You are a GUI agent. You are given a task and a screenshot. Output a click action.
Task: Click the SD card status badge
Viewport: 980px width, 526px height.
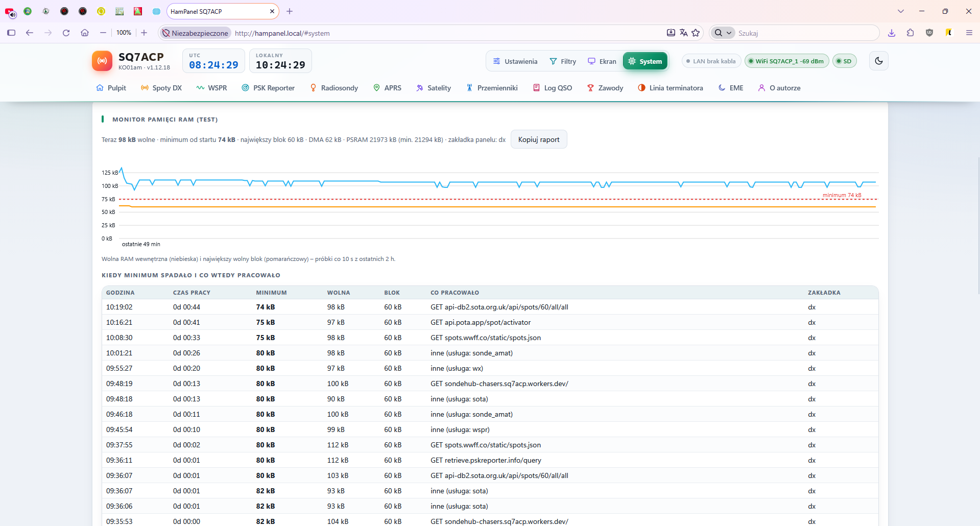coord(844,61)
